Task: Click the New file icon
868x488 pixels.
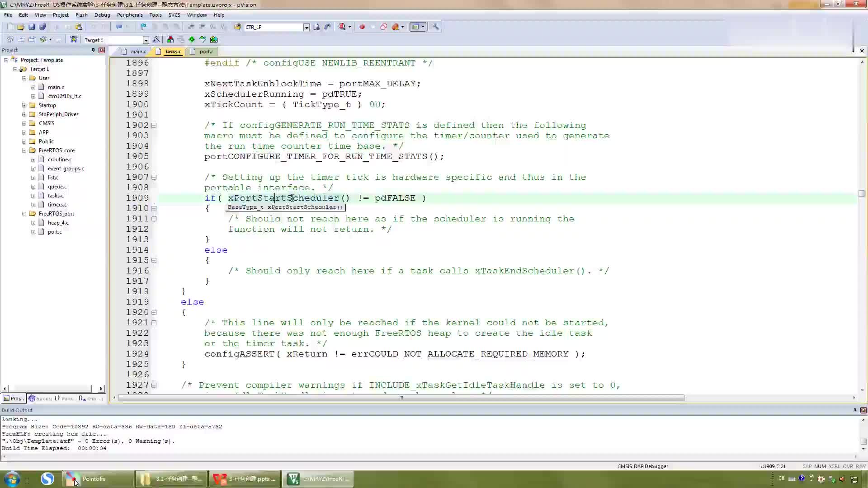Action: click(x=10, y=27)
